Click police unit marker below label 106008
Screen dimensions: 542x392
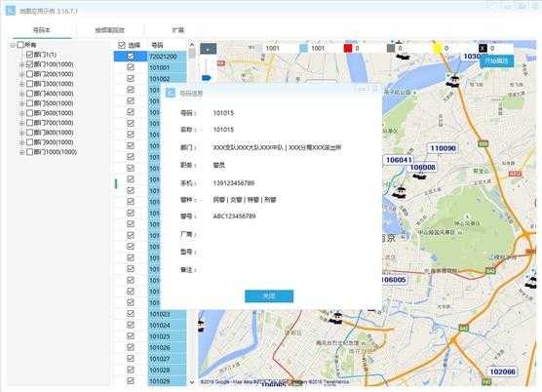coord(419,176)
